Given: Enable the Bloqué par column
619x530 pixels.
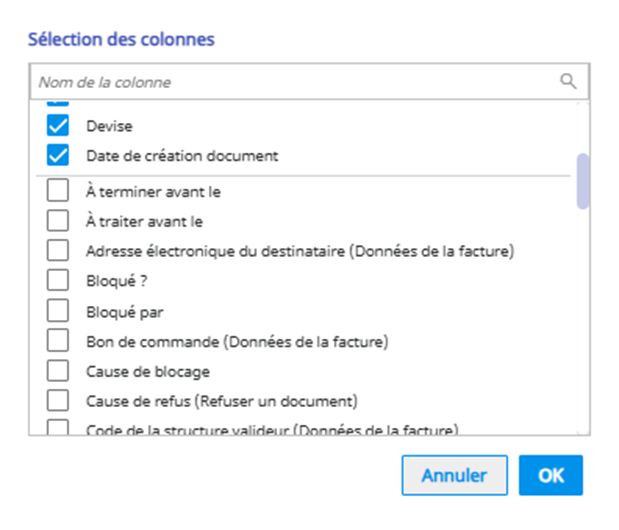Looking at the screenshot, I should (58, 312).
